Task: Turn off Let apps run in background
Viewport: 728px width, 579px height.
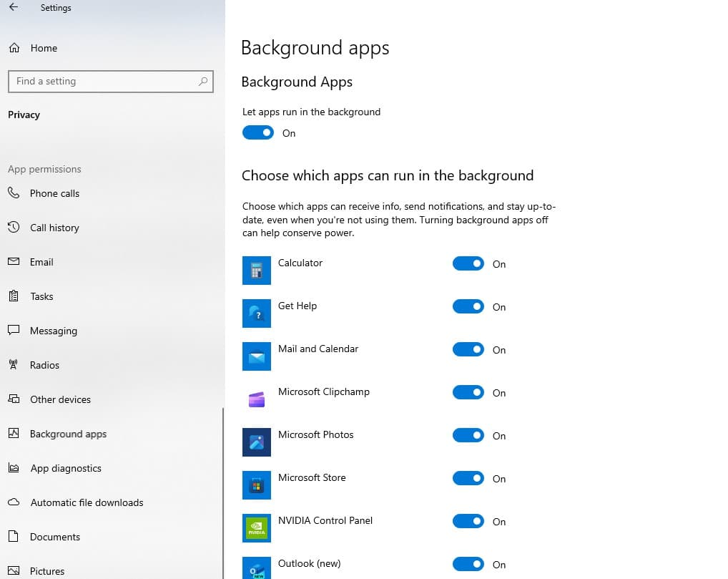Action: click(x=258, y=133)
